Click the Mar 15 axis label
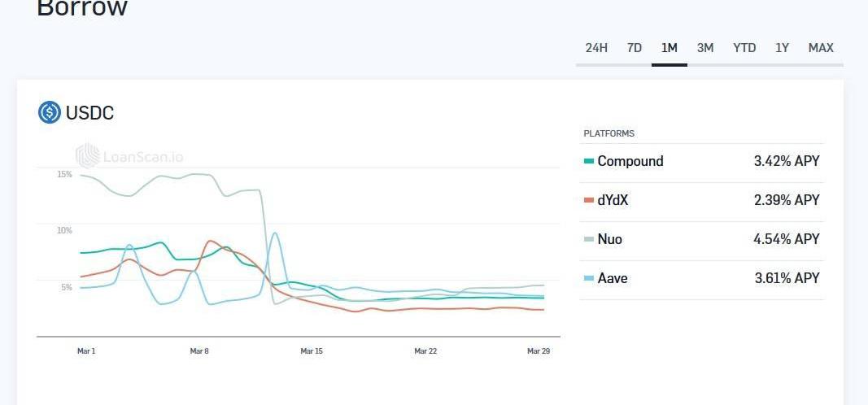Viewport: 868px width, 405px height. pyautogui.click(x=312, y=351)
